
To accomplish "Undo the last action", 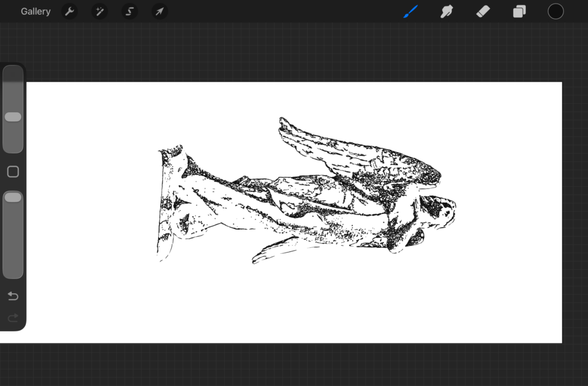I will 13,296.
